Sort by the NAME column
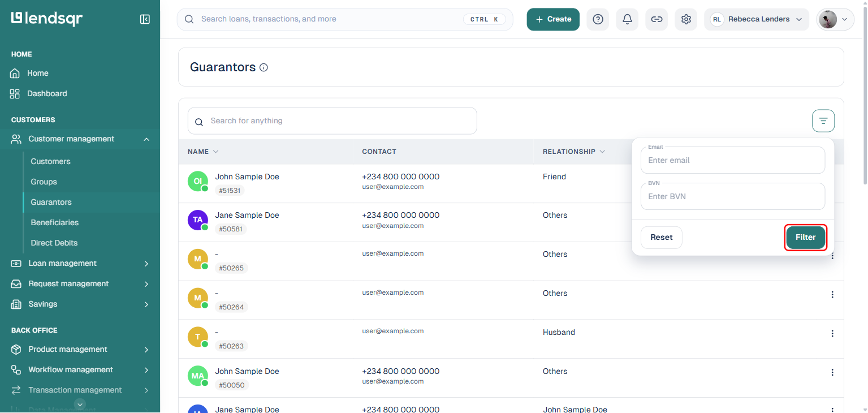The width and height of the screenshot is (868, 413). pyautogui.click(x=203, y=152)
